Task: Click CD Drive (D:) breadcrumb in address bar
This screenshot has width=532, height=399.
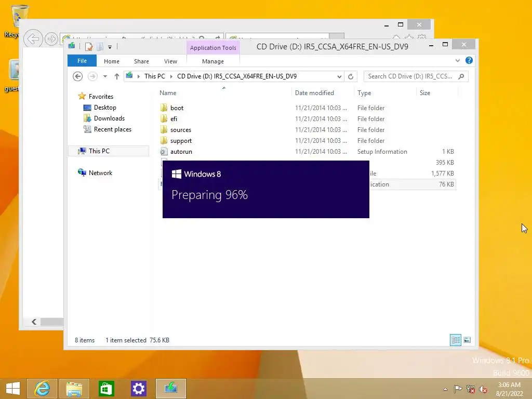Action: point(237,76)
